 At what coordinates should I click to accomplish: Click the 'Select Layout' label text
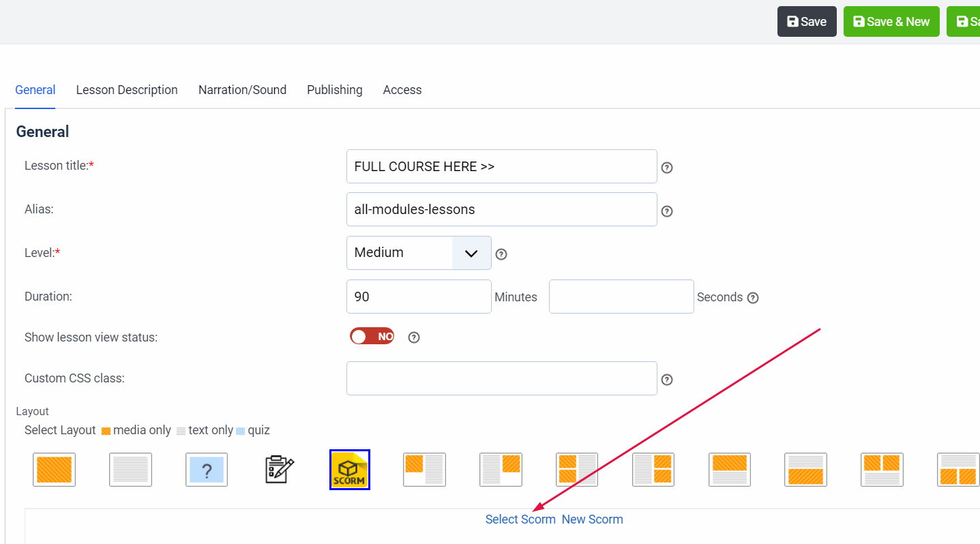pyautogui.click(x=60, y=430)
